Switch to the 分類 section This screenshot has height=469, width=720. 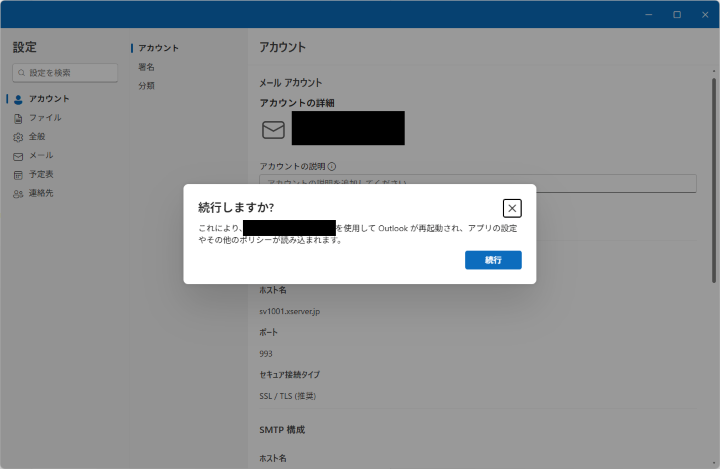147,86
